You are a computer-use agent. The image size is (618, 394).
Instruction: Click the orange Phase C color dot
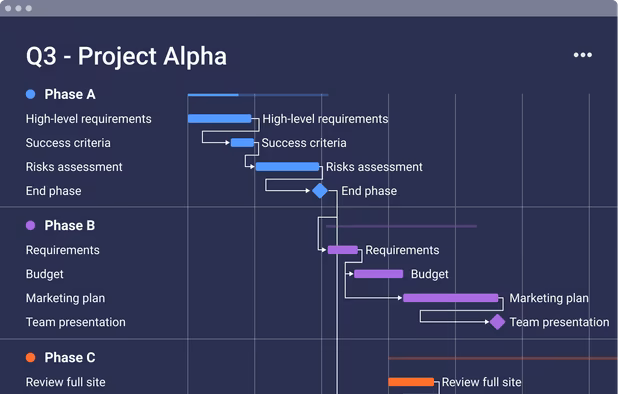[x=30, y=357]
